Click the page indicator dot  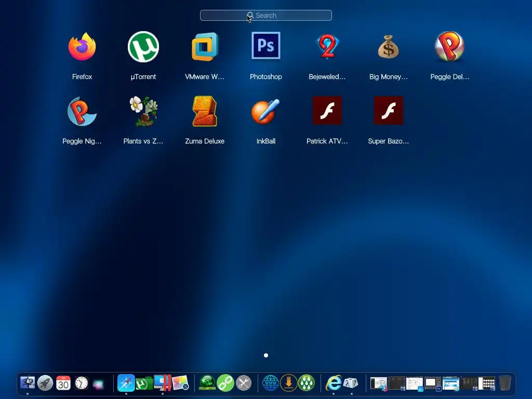coord(266,355)
